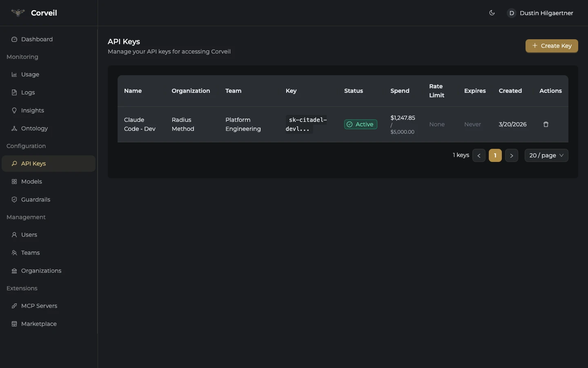Viewport: 588px width, 368px height.
Task: Open the Dashboard page
Action: (x=37, y=39)
